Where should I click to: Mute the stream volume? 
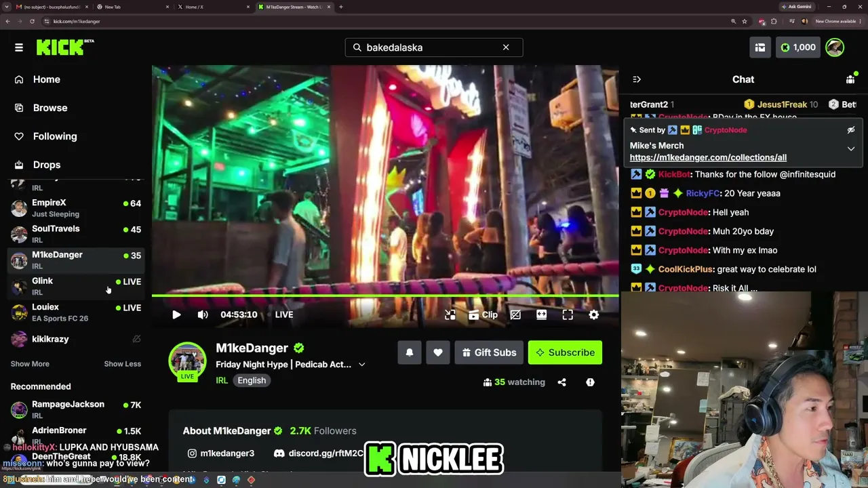coord(203,314)
